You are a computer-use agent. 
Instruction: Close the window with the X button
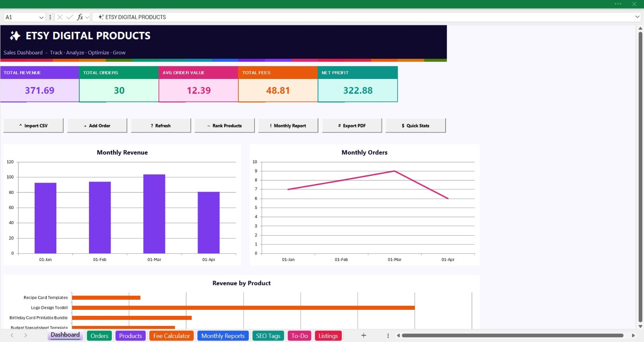coord(634,4)
